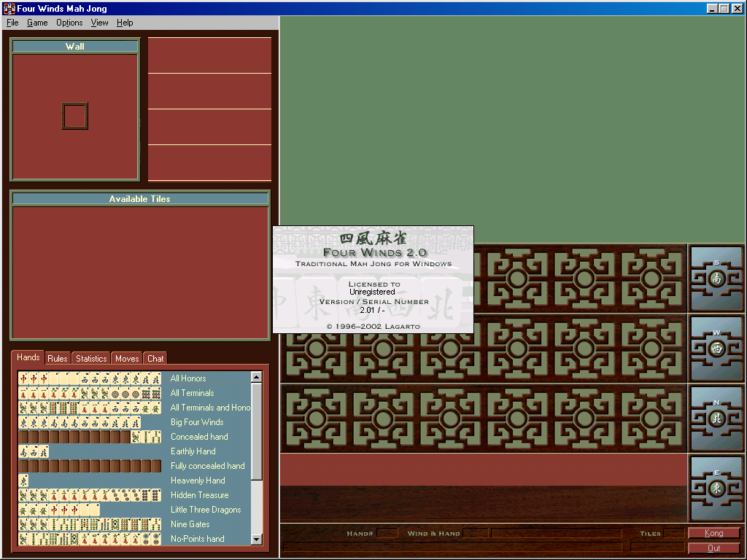This screenshot has width=747, height=560.
Task: Select the No-Points hand entry
Action: point(197,539)
